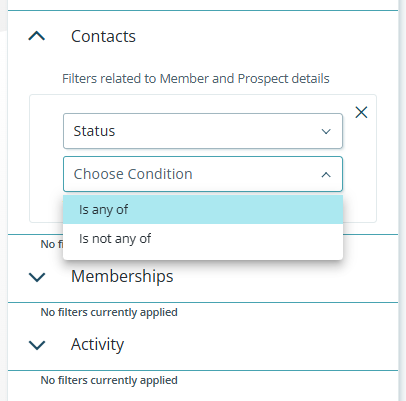The height and width of the screenshot is (401, 406).
Task: Choose the "Is not any of" option
Action: pyautogui.click(x=203, y=238)
